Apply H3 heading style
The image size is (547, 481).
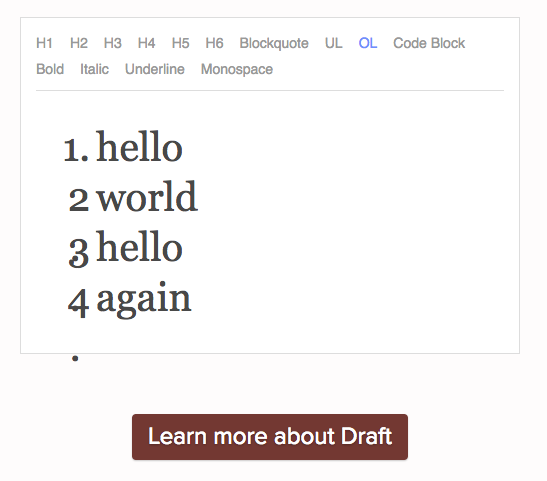point(112,43)
